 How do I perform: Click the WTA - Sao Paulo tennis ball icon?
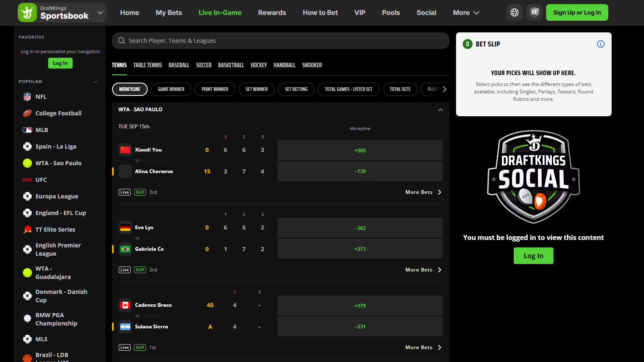click(27, 163)
